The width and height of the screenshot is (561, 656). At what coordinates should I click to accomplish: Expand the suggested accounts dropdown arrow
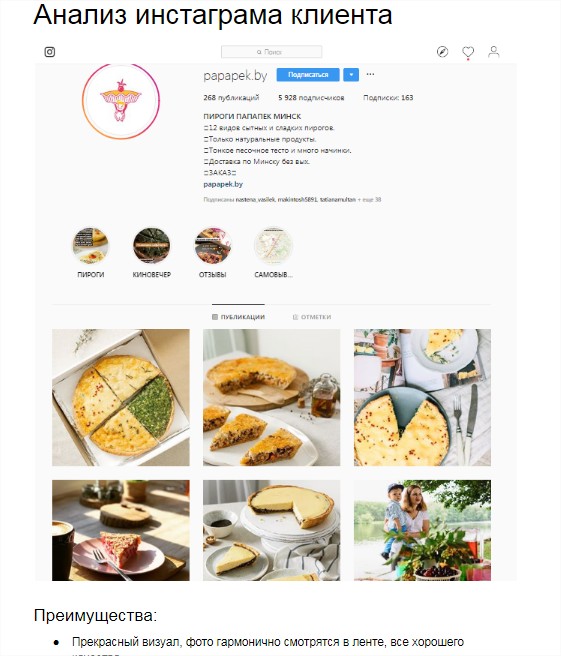351,75
